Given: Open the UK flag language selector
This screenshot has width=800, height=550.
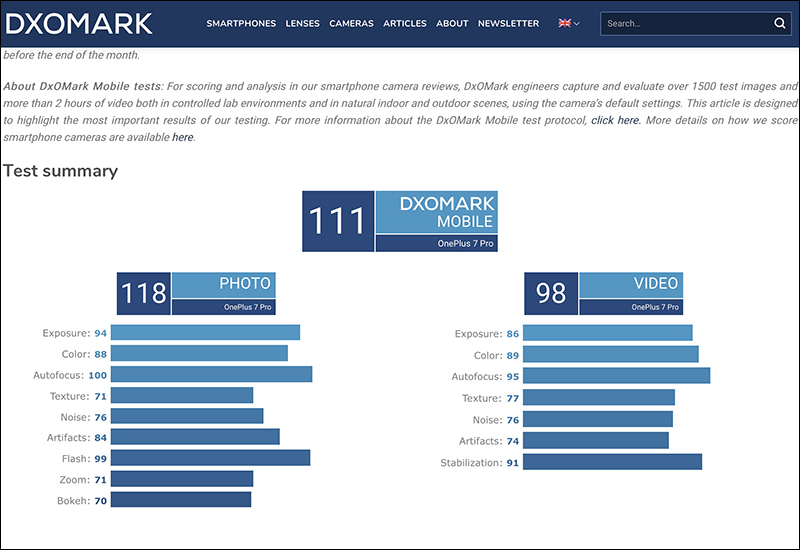Looking at the screenshot, I should point(569,23).
